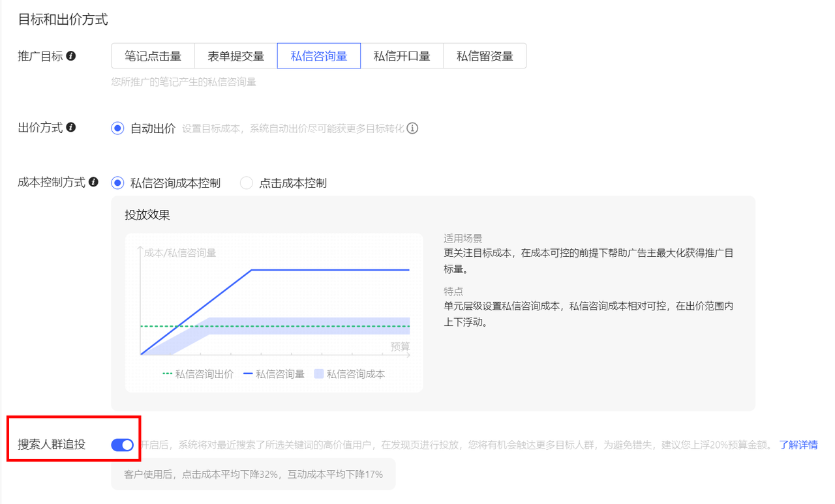Select the 私信留资量 goal tab
835x504 pixels.
pos(485,56)
